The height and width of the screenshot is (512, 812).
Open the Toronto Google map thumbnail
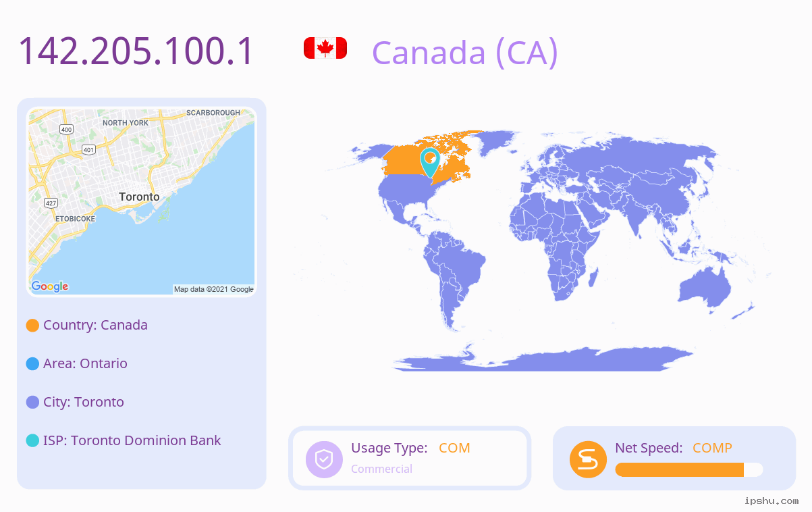142,202
